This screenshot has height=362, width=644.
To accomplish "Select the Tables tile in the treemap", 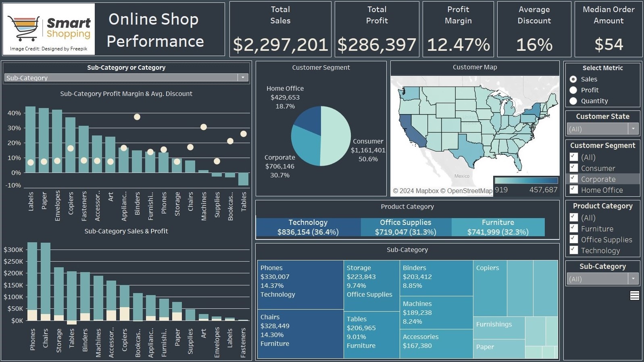I will click(372, 335).
